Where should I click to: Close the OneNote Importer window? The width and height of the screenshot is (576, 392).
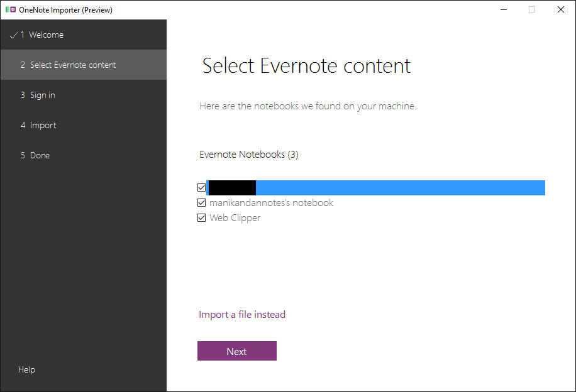[560, 10]
